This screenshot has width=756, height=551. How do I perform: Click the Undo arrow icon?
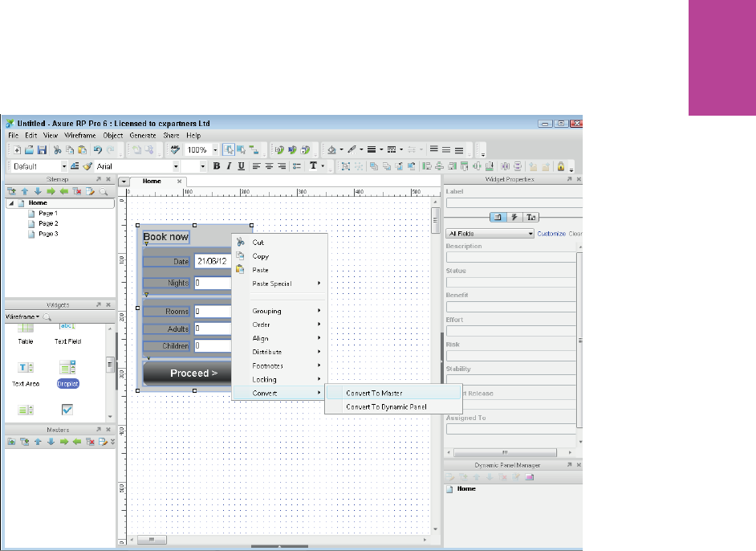pyautogui.click(x=98, y=150)
